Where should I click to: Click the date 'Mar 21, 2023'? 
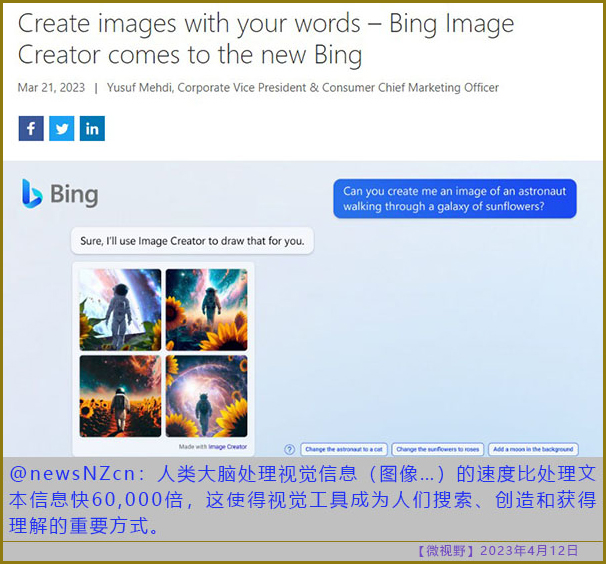(51, 88)
